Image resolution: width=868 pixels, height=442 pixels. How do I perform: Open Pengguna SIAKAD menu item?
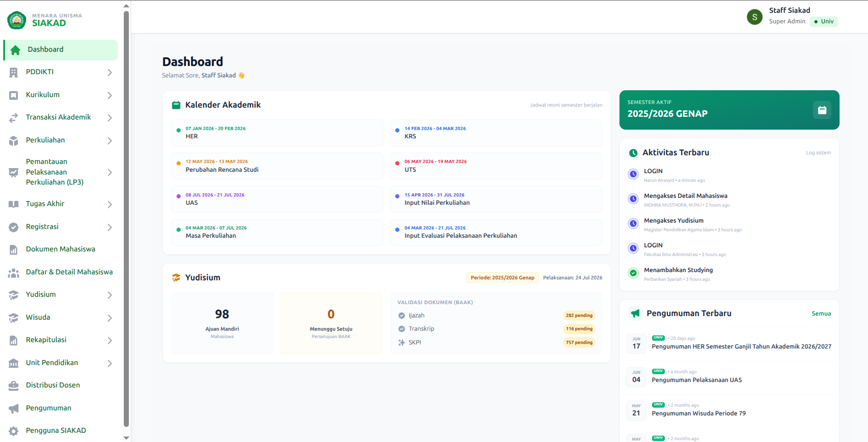[61, 431]
